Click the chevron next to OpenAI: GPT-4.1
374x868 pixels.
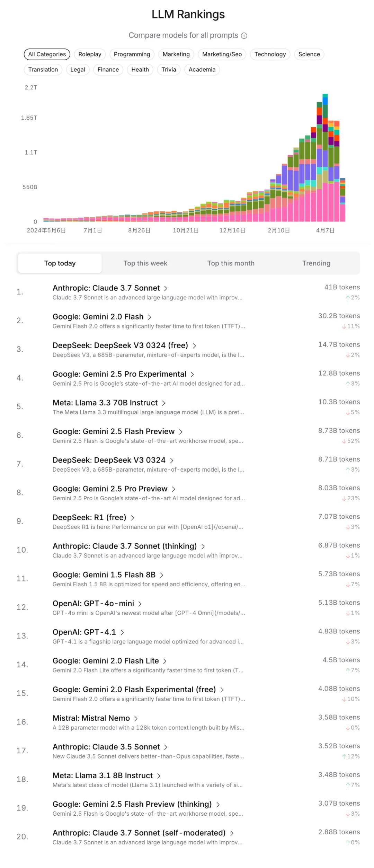(122, 632)
